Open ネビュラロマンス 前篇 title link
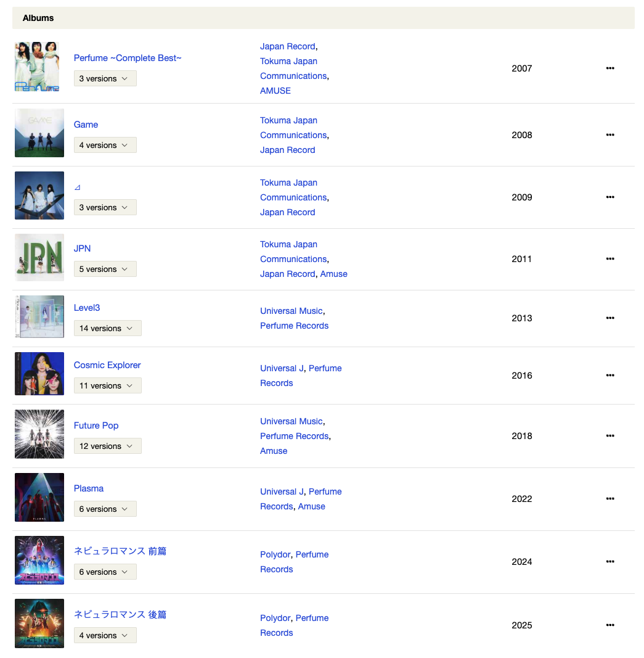644x658 pixels. [x=120, y=551]
